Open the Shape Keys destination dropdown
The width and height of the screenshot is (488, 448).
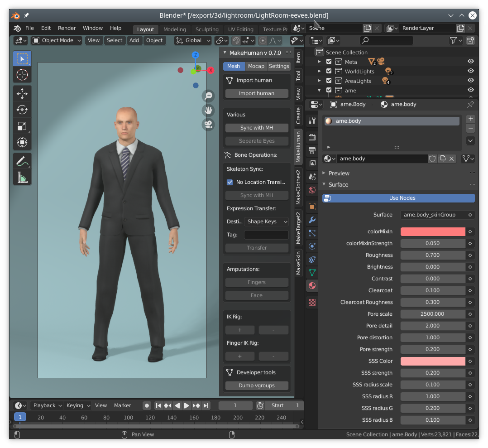pyautogui.click(x=266, y=222)
